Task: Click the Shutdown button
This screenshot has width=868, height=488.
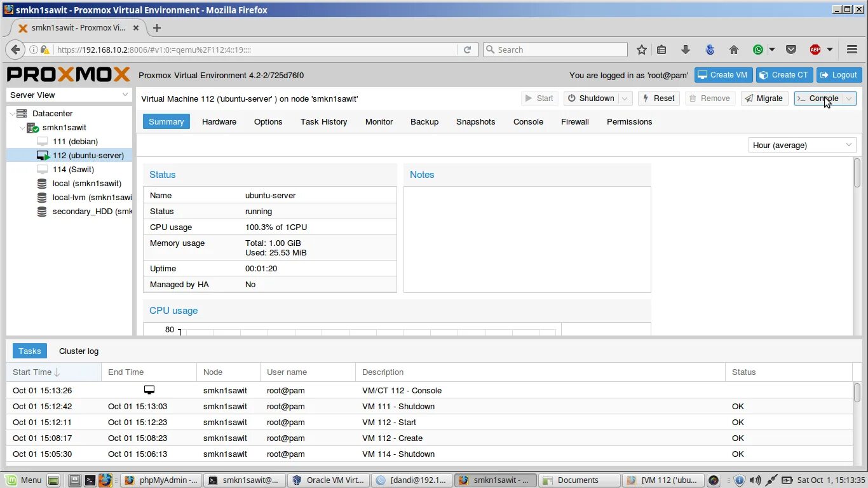Action: (591, 98)
